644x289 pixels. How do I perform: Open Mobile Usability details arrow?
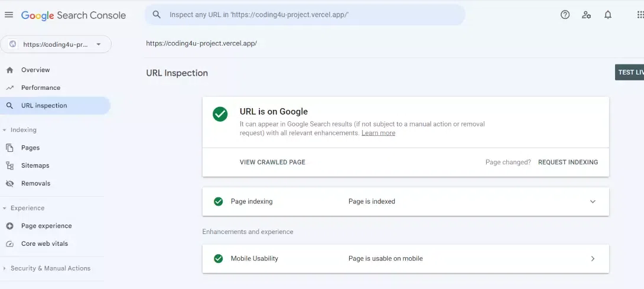(x=593, y=258)
